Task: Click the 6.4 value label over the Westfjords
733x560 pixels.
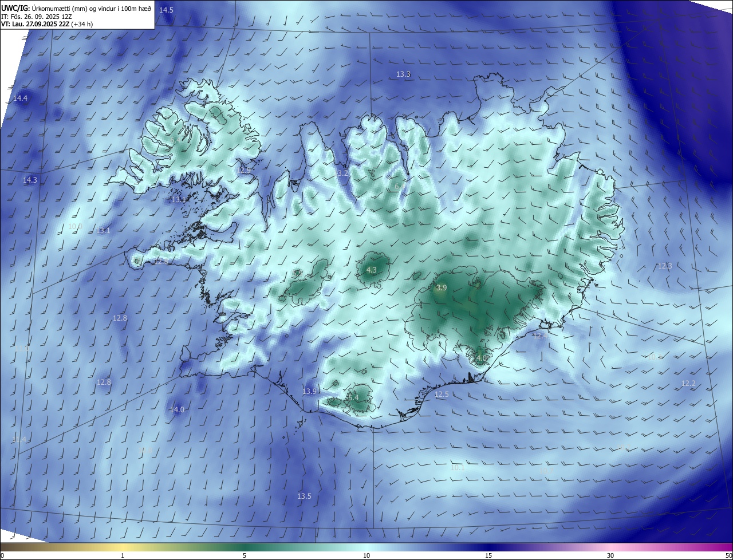Action: point(174,140)
